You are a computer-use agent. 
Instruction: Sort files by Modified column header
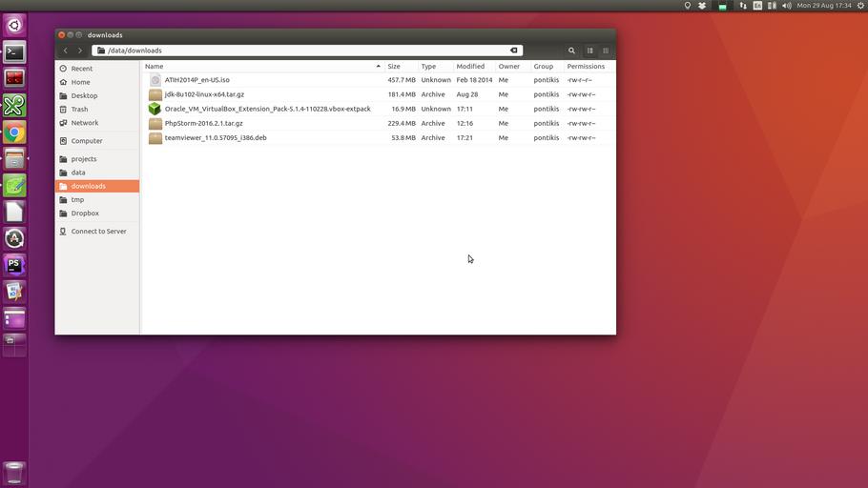[x=470, y=67]
